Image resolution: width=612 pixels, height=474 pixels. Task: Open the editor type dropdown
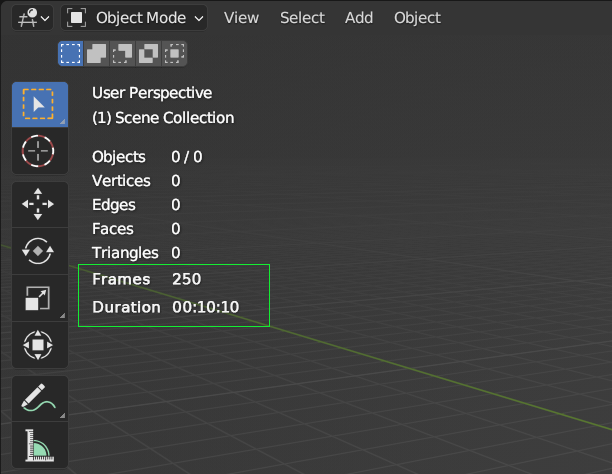tap(32, 18)
